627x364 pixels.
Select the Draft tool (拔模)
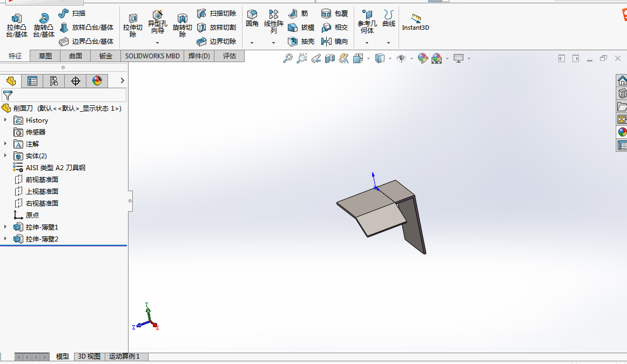[301, 27]
